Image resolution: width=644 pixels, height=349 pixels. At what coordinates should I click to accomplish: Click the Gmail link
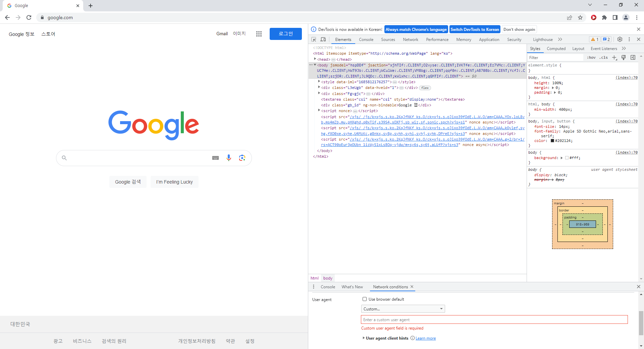[x=222, y=34]
